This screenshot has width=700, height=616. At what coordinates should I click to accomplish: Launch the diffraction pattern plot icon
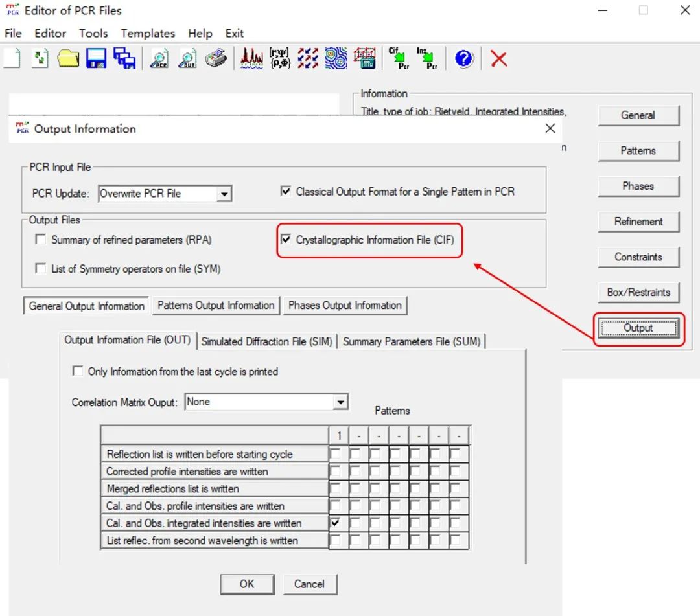pyautogui.click(x=251, y=59)
